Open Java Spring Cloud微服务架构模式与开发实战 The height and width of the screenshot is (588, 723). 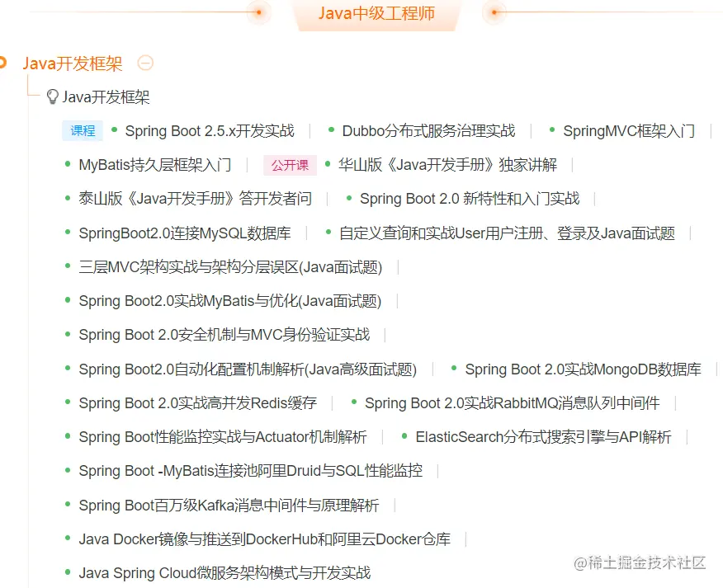tap(224, 573)
